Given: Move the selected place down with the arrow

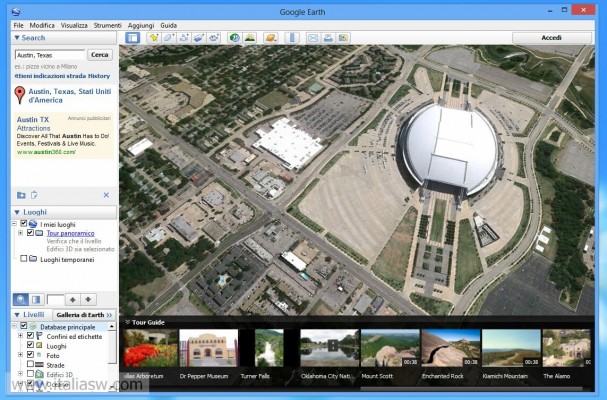Looking at the screenshot, I should pyautogui.click(x=88, y=299).
